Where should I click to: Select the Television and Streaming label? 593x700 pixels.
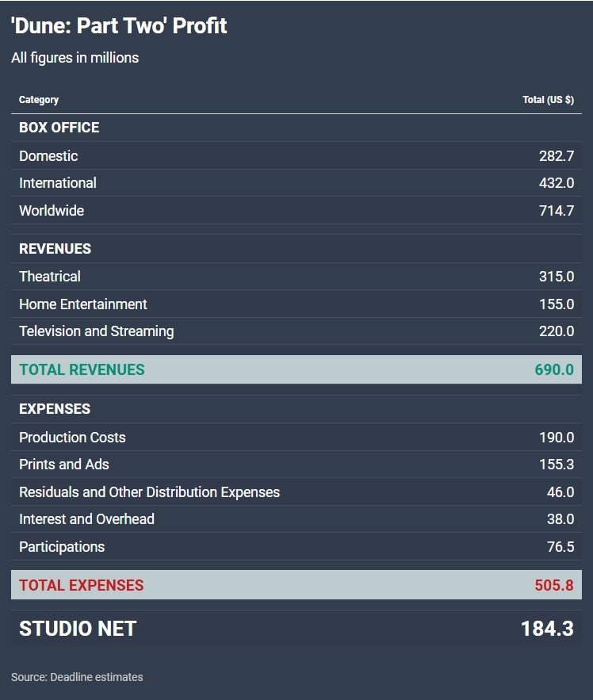coord(97,331)
